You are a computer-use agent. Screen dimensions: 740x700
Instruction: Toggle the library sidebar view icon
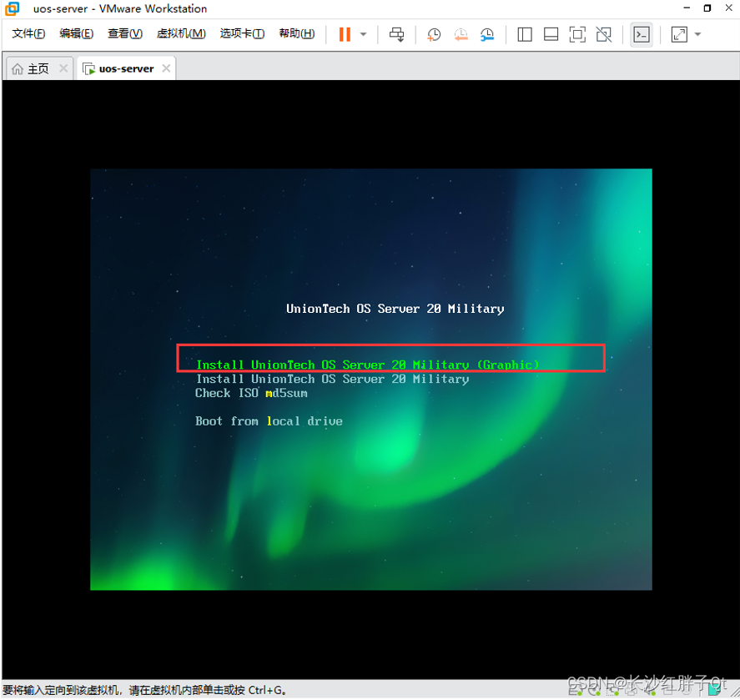coord(524,34)
